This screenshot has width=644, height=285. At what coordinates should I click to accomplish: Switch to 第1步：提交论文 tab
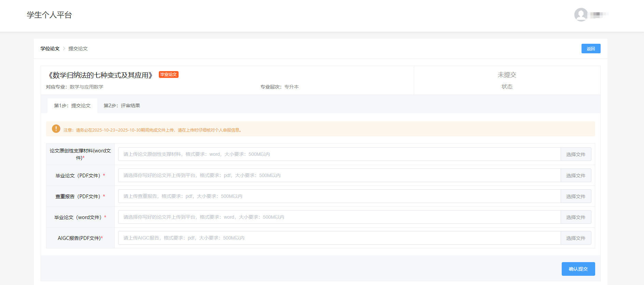click(72, 106)
